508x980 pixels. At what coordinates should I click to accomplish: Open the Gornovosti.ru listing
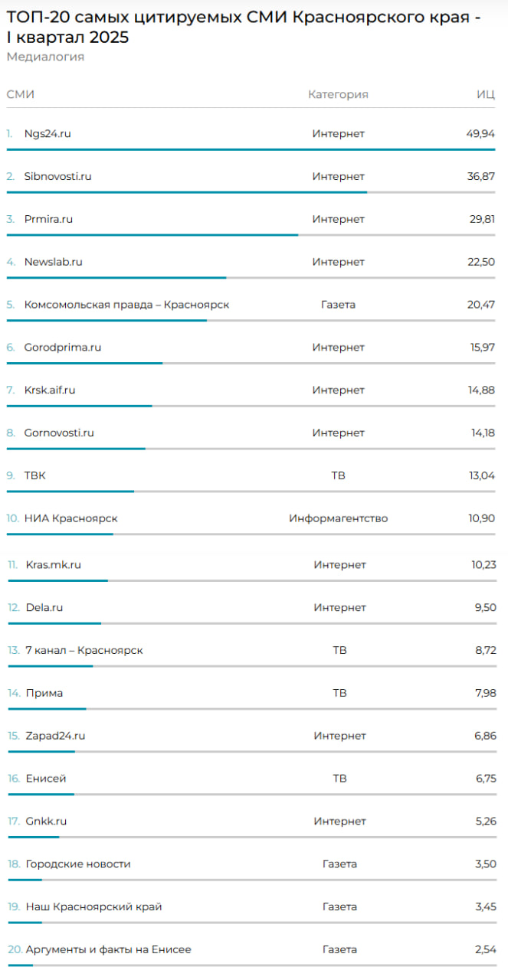coord(59,433)
